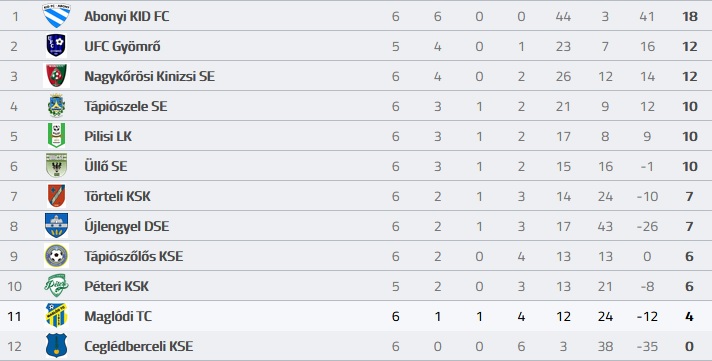
Task: Click the Péteri KSK green script logo
Action: (x=56, y=286)
